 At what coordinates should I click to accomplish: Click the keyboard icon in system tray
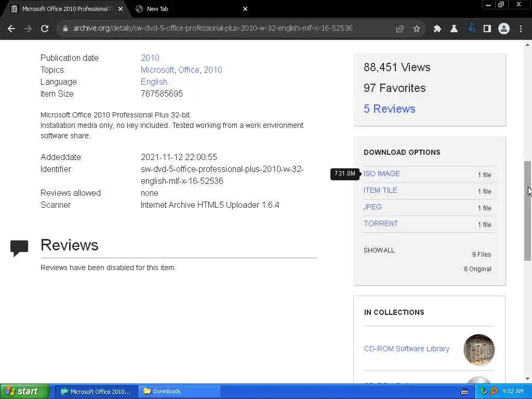coord(464,392)
